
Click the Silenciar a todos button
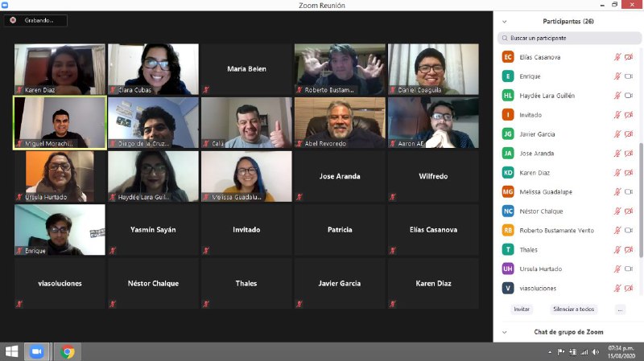click(573, 310)
